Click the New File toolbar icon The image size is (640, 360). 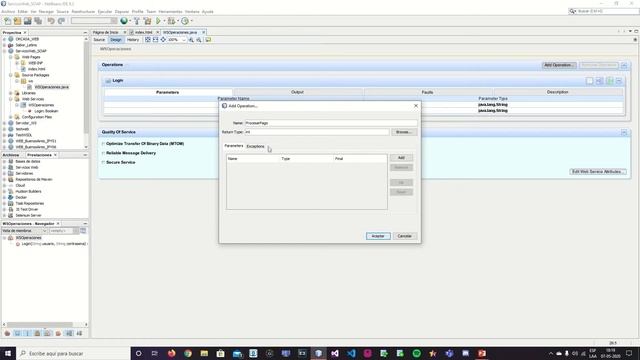[x=8, y=21]
